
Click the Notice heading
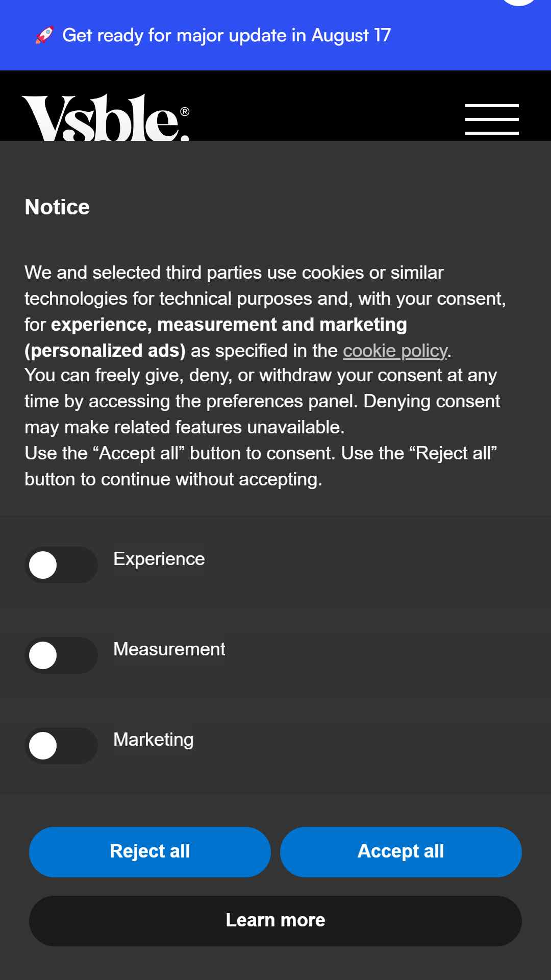[x=57, y=207]
